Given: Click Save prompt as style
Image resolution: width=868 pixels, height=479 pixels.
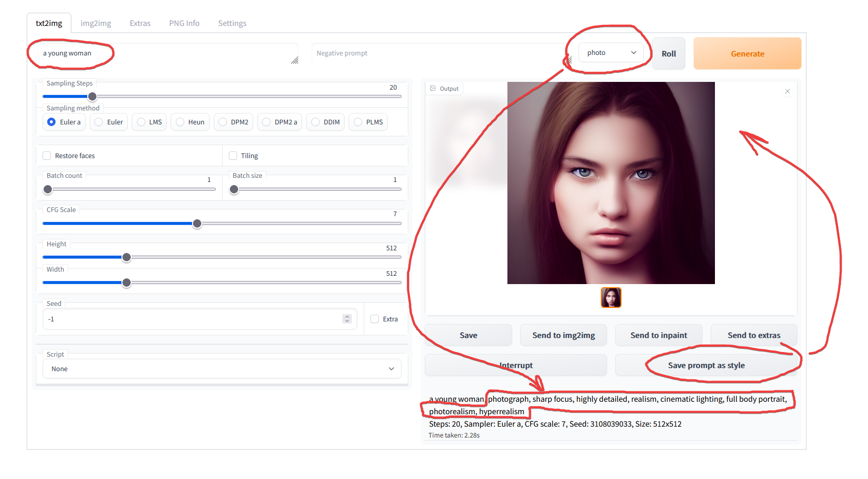Looking at the screenshot, I should 706,365.
